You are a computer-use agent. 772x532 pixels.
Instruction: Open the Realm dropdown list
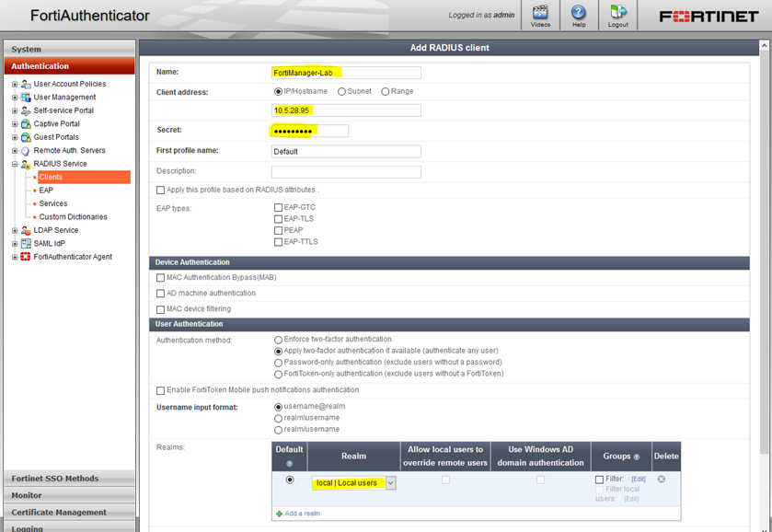pyautogui.click(x=390, y=483)
